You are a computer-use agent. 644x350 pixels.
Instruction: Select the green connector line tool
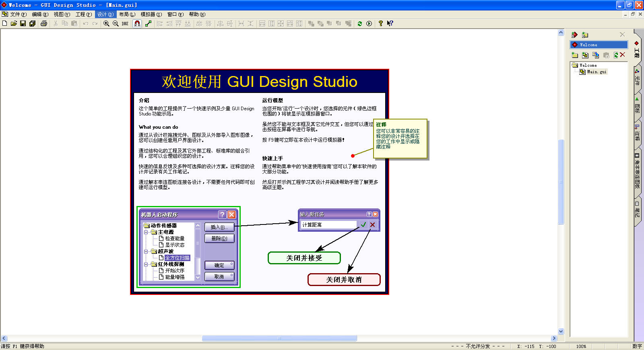coord(148,23)
